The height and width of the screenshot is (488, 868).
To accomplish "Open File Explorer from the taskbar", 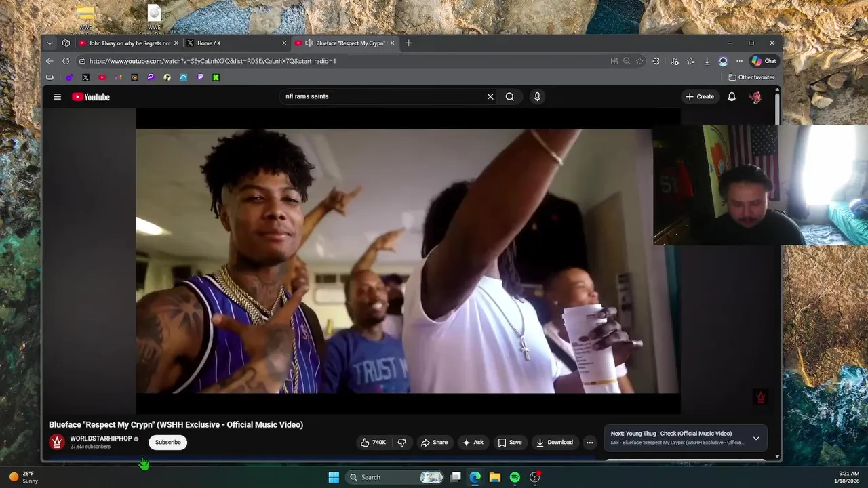I will 495,477.
